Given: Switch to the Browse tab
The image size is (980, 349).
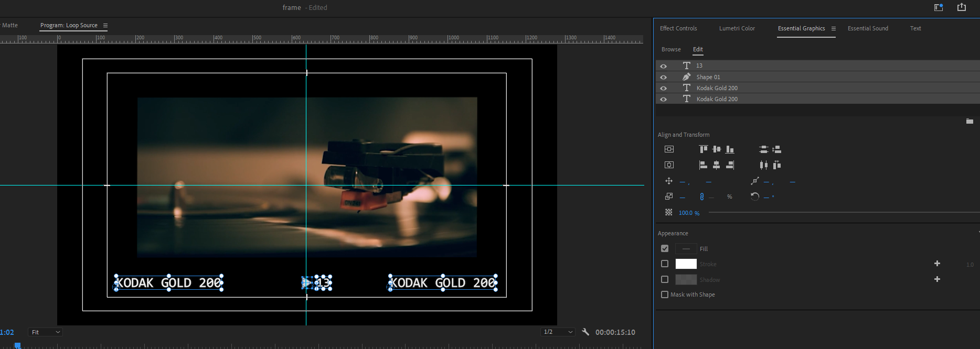Looking at the screenshot, I should [671, 49].
